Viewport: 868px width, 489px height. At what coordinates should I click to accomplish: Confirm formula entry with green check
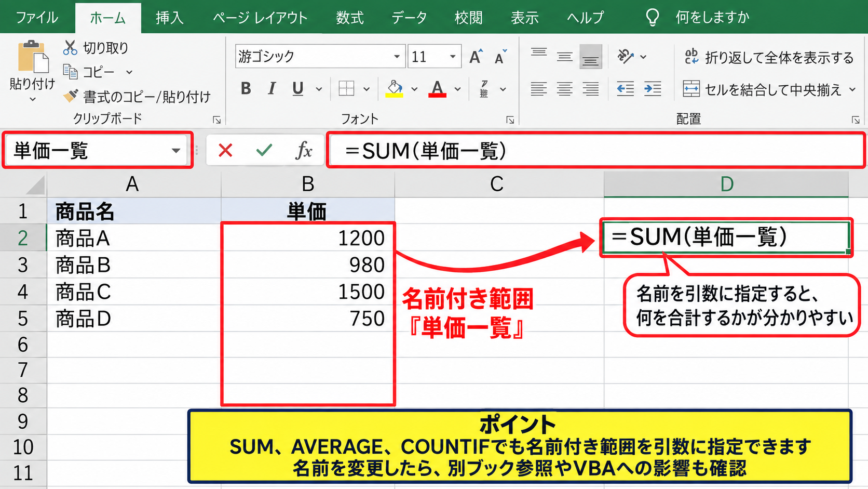coord(264,151)
